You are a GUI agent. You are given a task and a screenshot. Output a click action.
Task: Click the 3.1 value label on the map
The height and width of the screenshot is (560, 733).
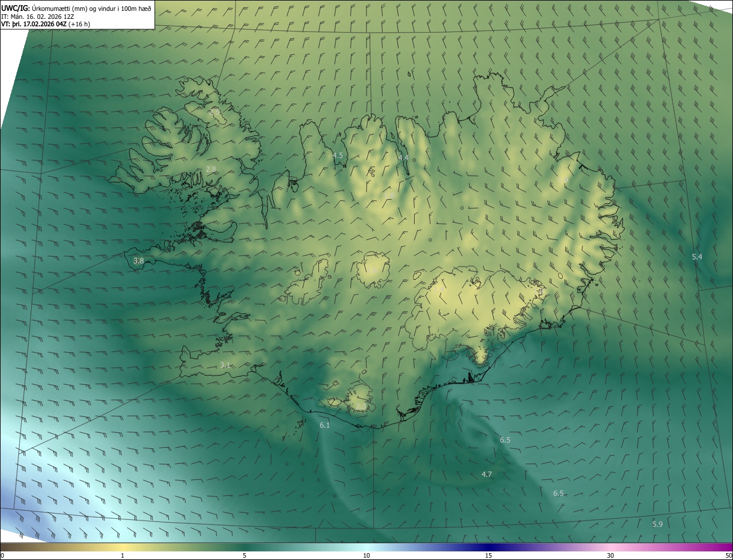[x=225, y=365]
